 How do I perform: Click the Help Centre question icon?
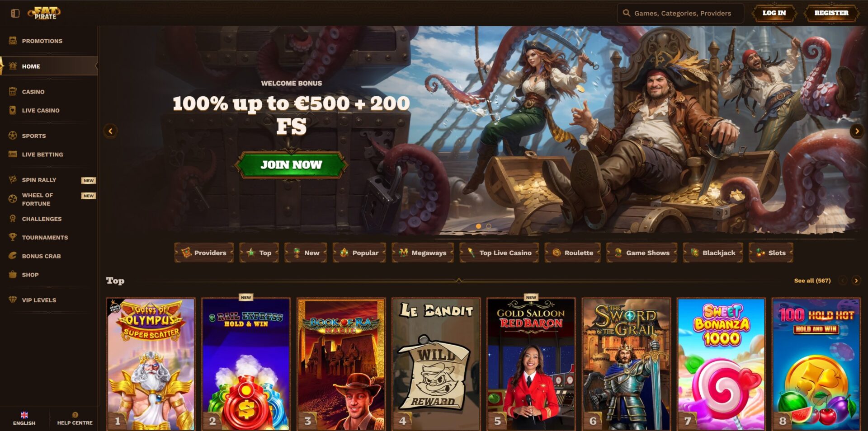[75, 415]
